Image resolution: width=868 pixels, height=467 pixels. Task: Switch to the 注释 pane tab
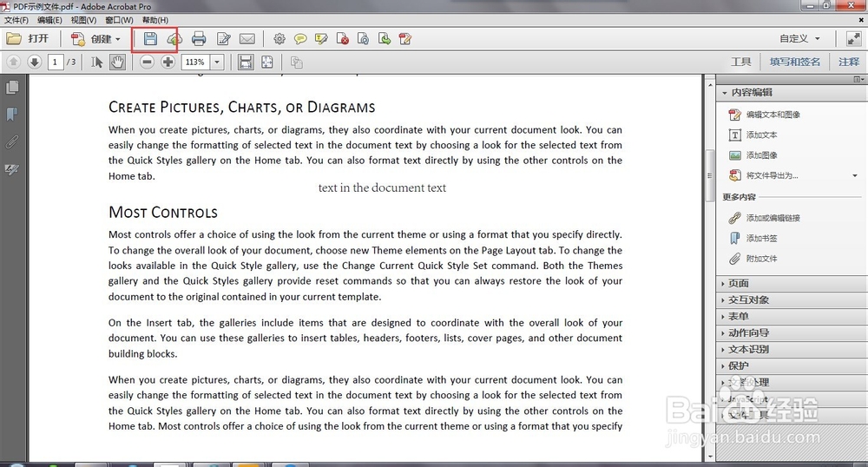(849, 62)
